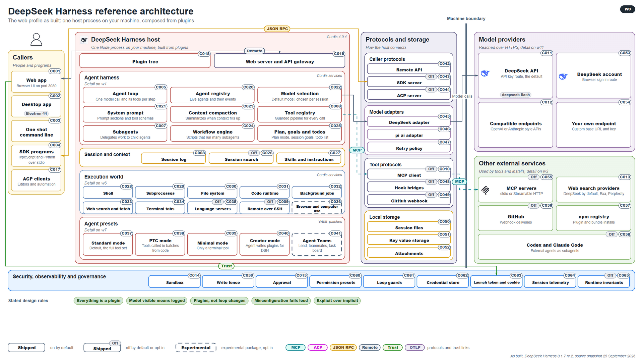Image resolution: width=644 pixels, height=363 pixels.
Task: Open the PTC mode preset
Action: pyautogui.click(x=160, y=245)
